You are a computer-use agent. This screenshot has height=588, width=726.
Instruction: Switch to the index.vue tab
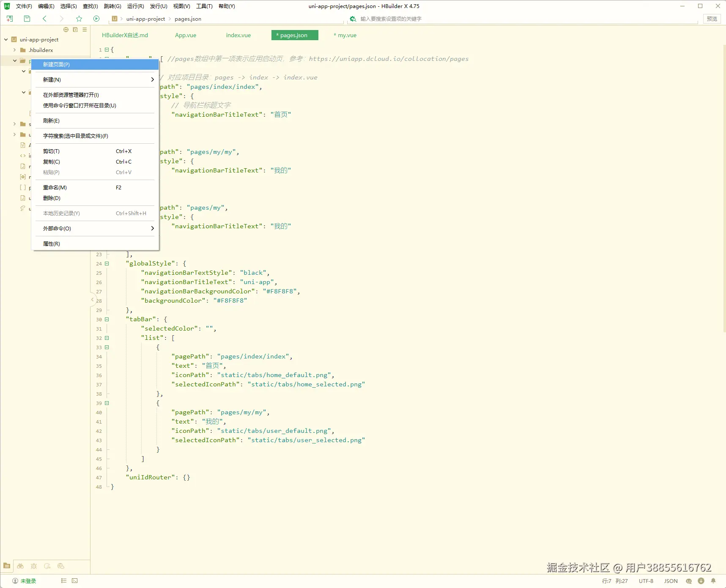pos(238,35)
